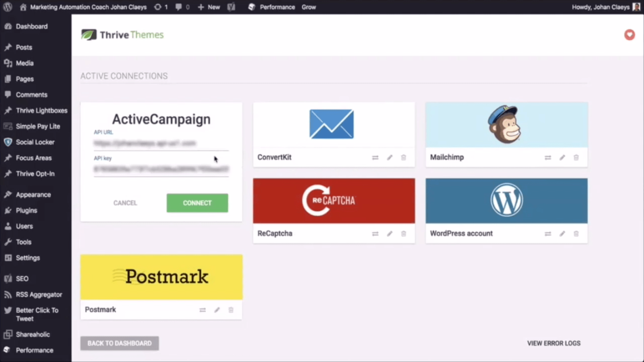Test the Postmark connection arrows icon
Viewport: 644px width, 362px height.
point(203,310)
